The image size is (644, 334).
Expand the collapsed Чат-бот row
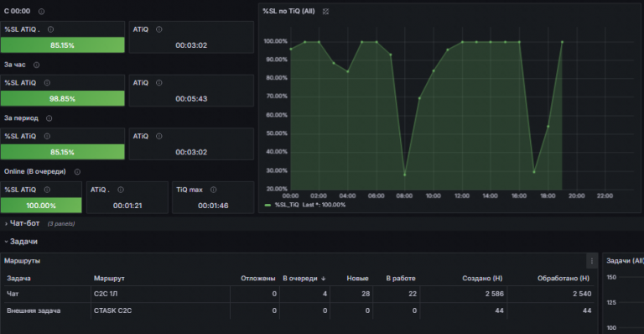[x=24, y=223]
